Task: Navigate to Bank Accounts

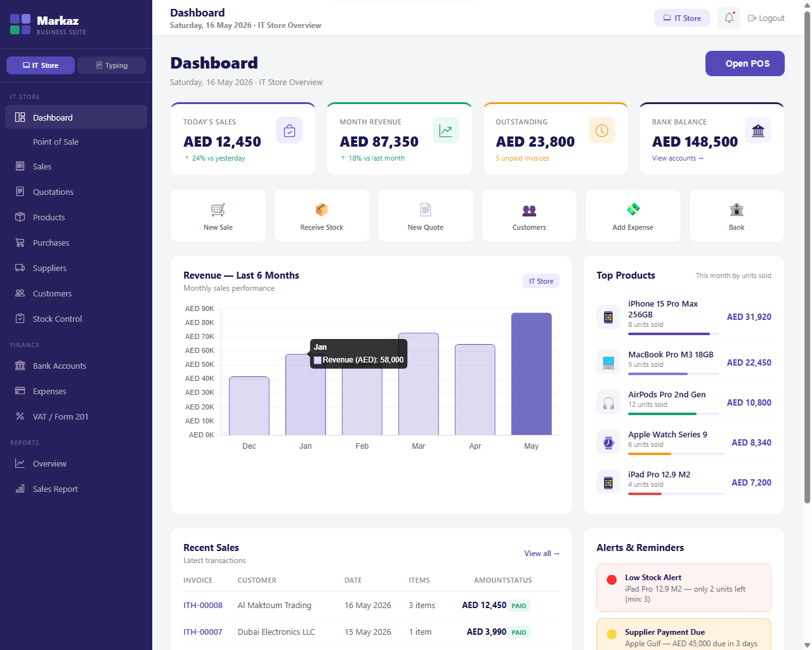Action: pos(76,366)
